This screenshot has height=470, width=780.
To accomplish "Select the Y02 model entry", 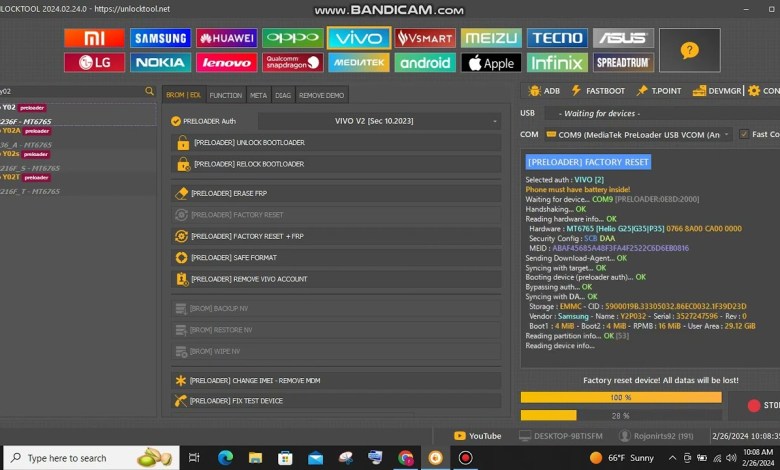I will point(78,114).
